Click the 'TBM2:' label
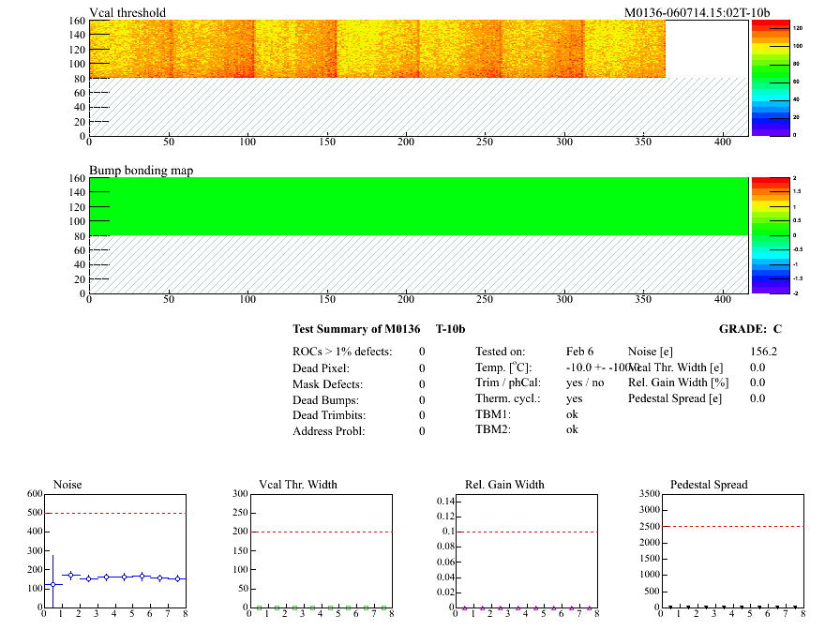The width and height of the screenshot is (840, 630). [x=493, y=429]
